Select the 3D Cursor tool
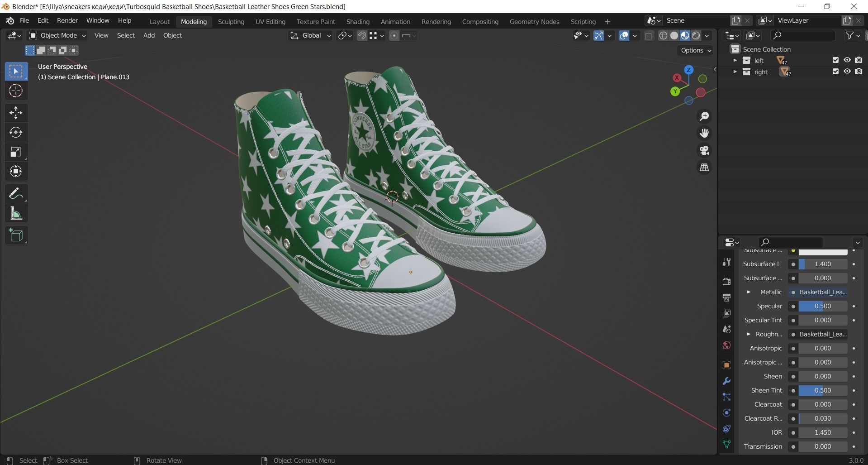Viewport: 868px width, 465px height. pos(16,91)
